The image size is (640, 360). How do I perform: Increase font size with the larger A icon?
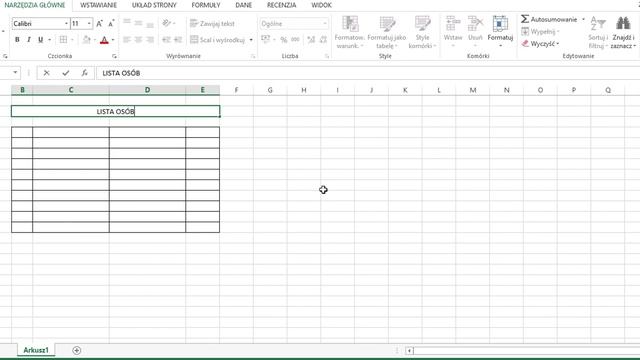pos(99,24)
